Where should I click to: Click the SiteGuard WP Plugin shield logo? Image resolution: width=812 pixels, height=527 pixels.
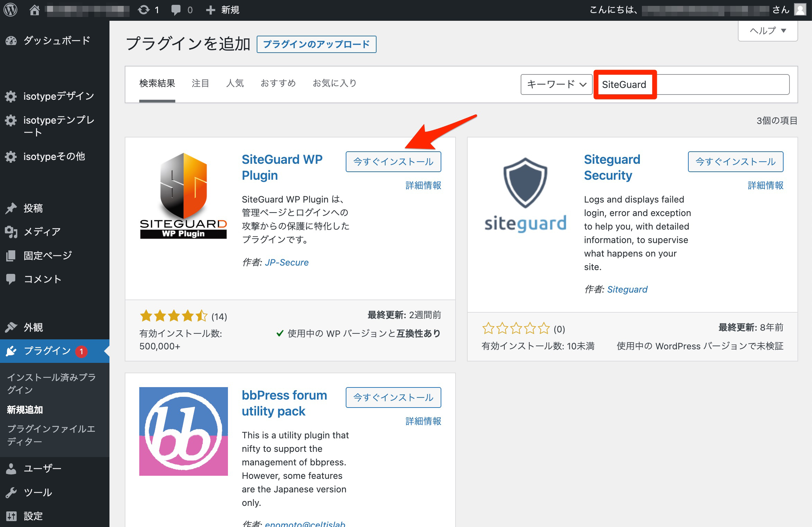click(183, 196)
